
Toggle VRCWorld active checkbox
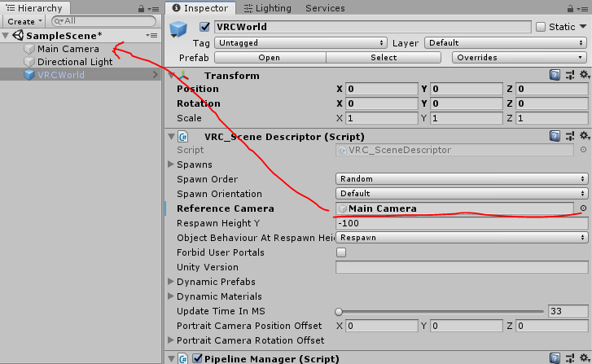tap(204, 27)
